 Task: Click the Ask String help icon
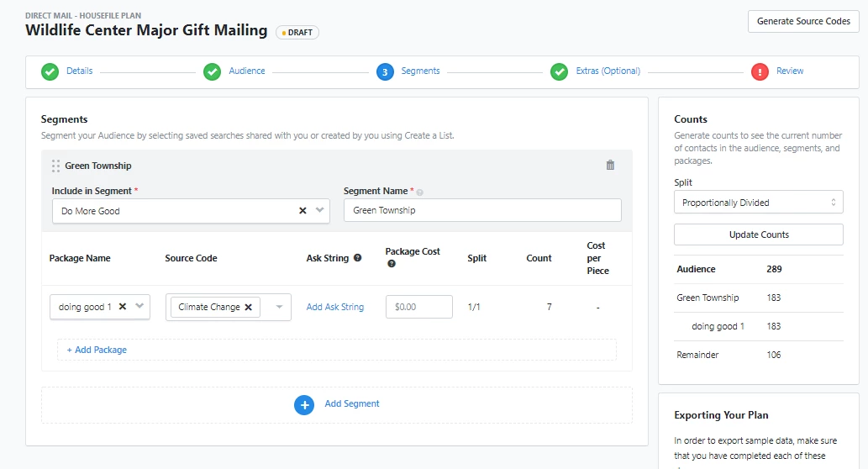tap(358, 257)
